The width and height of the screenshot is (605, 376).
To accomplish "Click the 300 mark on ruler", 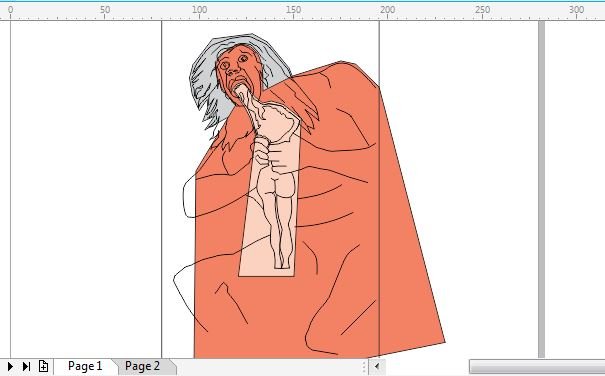I will click(576, 10).
